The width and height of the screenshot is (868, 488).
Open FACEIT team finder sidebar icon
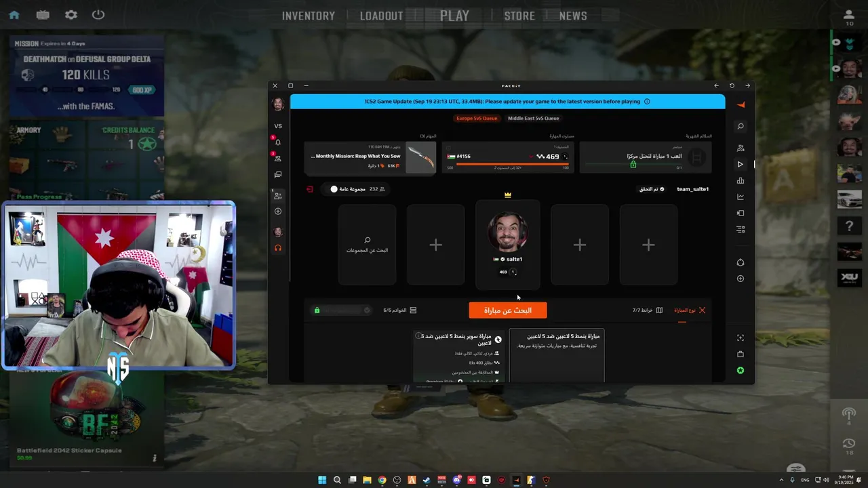(x=741, y=148)
